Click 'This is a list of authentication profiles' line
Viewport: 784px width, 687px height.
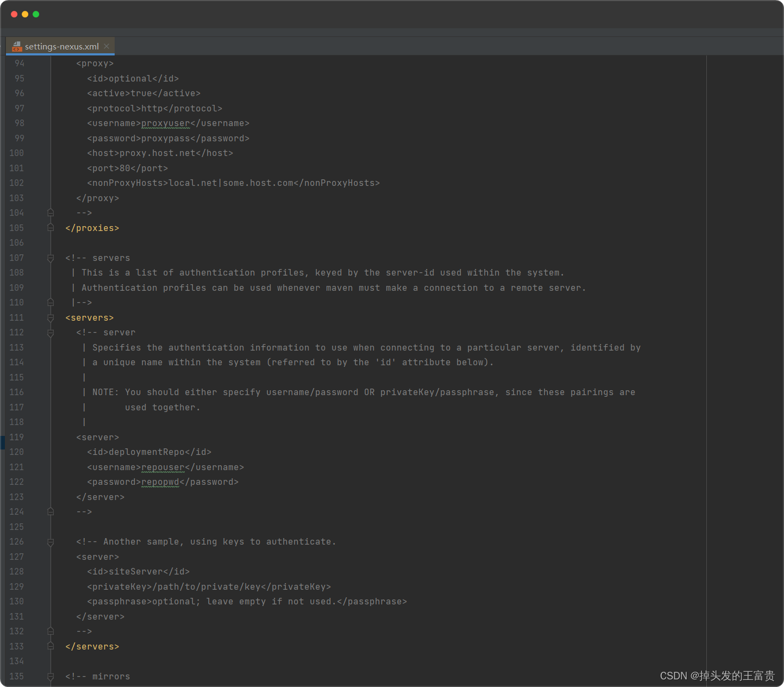pyautogui.click(x=318, y=273)
